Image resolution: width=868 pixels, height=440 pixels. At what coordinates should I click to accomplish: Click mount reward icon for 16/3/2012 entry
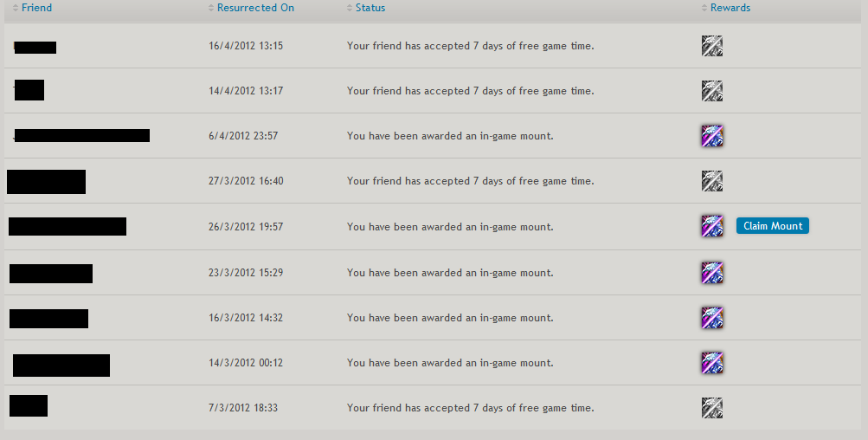click(712, 318)
